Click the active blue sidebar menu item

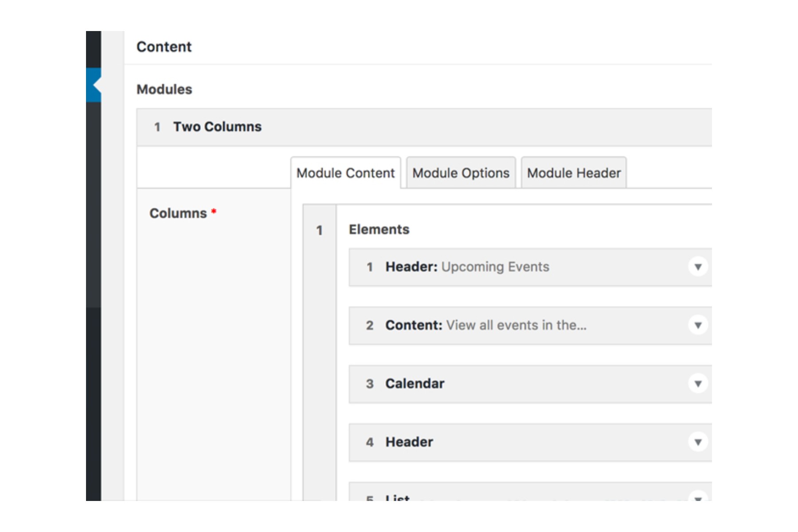pos(94,85)
